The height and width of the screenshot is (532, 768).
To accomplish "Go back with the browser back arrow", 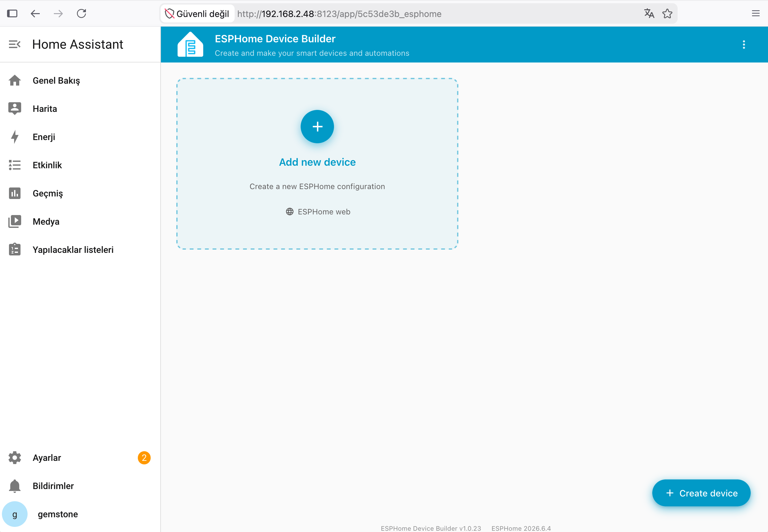I will click(x=35, y=14).
